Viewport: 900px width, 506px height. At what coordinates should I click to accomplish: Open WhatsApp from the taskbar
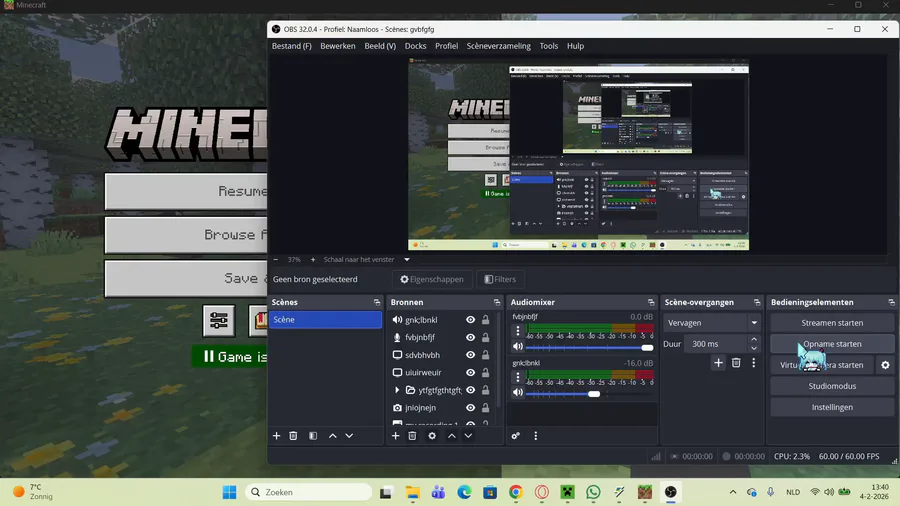[x=593, y=492]
